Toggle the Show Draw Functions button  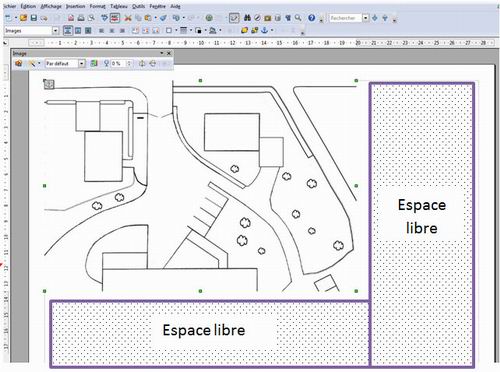point(234,18)
